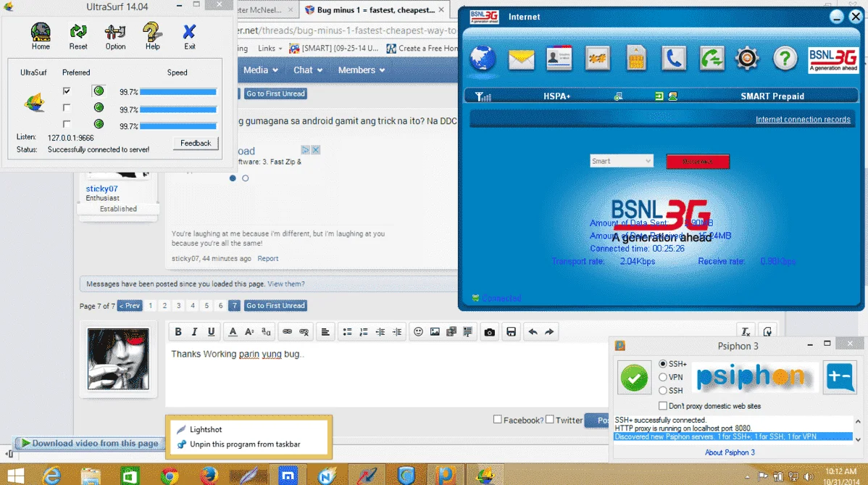Click the Psiphon green checkmark connection icon
Image resolution: width=868 pixels, height=485 pixels.
[x=634, y=378]
